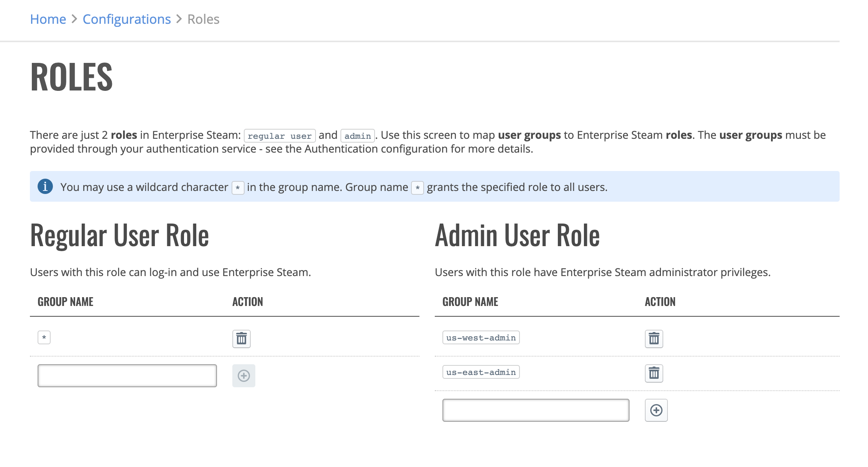Click the 'admin' code label in description
Image resolution: width=868 pixels, height=467 pixels.
click(358, 136)
